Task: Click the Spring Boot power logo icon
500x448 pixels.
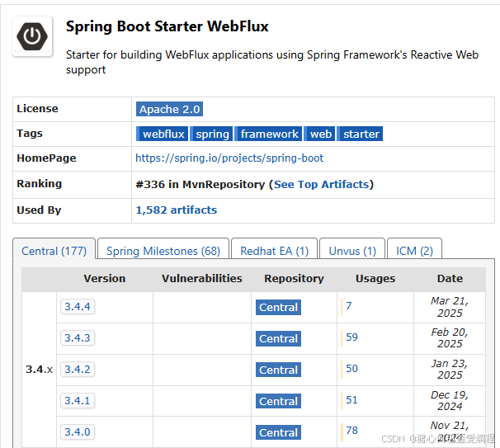Action: [32, 36]
